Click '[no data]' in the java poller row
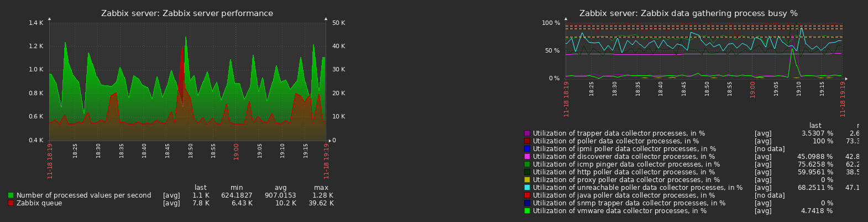Image resolution: width=868 pixels, height=222 pixels. click(x=770, y=195)
